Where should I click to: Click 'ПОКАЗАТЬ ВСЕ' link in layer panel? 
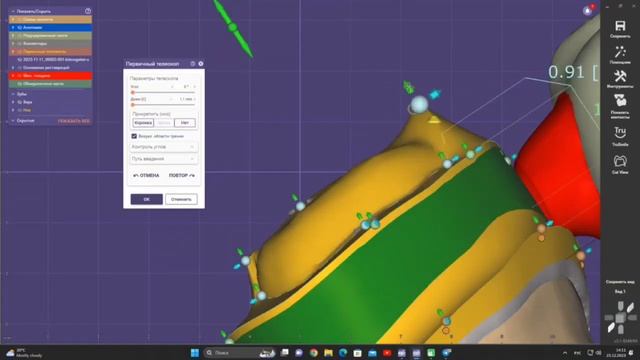(74, 121)
